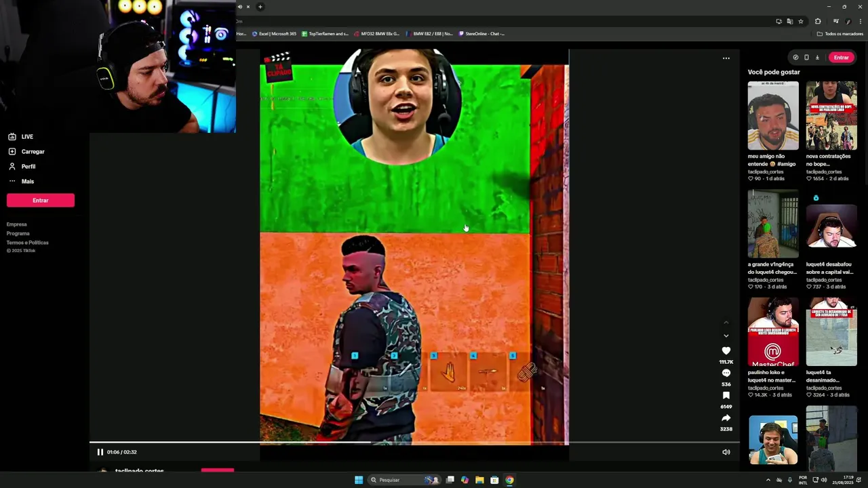Image resolution: width=868 pixels, height=488 pixels.
Task: Open MasterChef 'paulinho loko' video thumbnail
Action: tap(773, 332)
